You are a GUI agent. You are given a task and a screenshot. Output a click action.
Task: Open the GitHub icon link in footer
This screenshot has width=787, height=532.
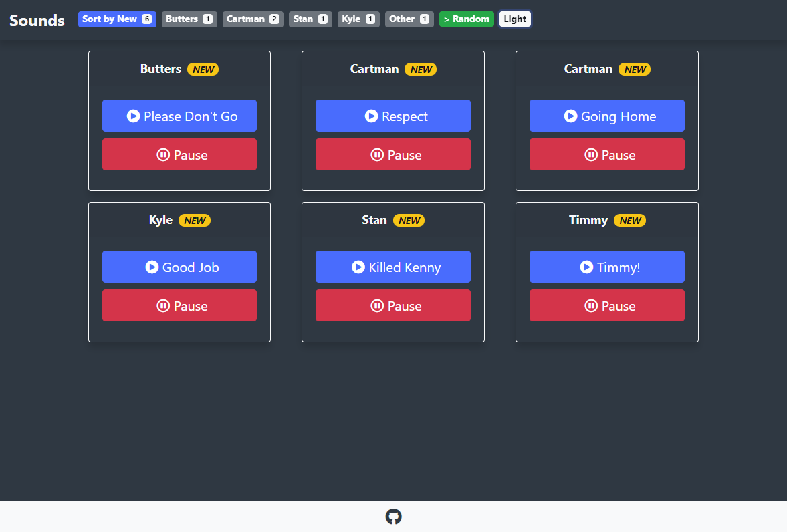coord(393,517)
